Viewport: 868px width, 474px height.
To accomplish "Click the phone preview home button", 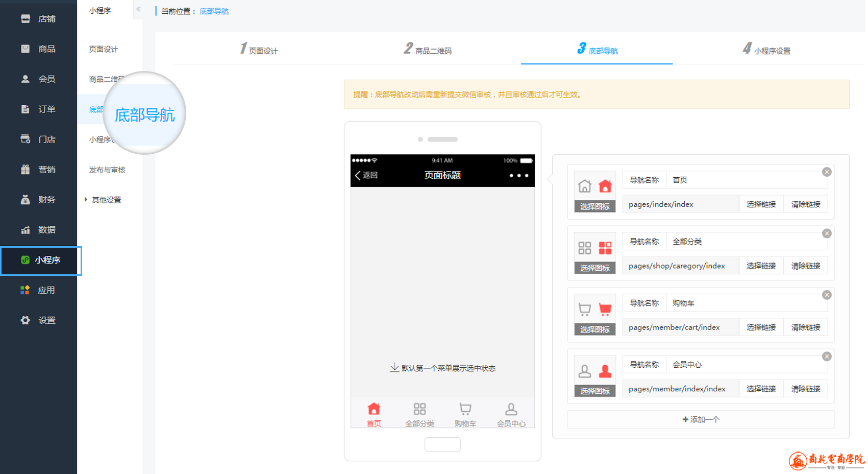I will pyautogui.click(x=442, y=445).
